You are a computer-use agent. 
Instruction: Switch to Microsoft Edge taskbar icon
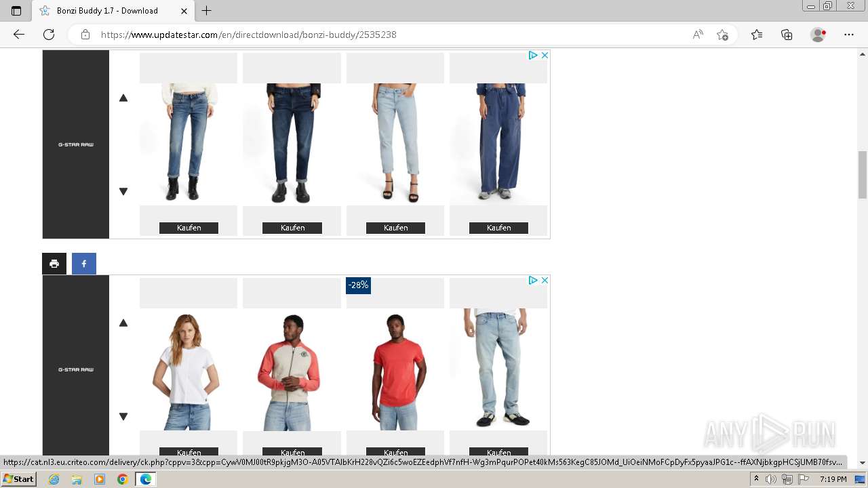click(145, 479)
